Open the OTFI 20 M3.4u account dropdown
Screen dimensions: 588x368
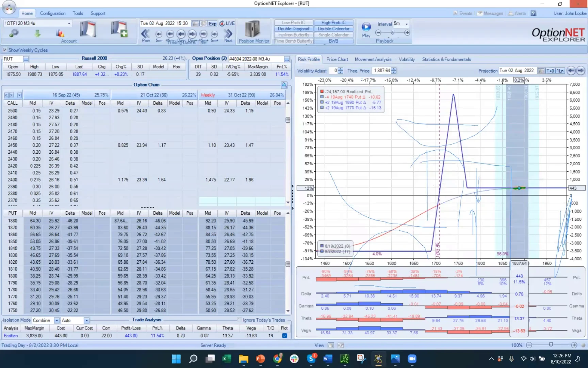click(x=69, y=24)
